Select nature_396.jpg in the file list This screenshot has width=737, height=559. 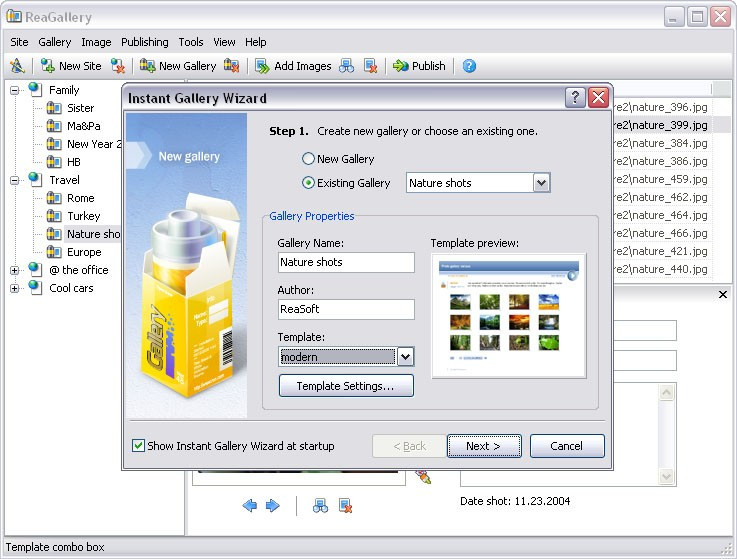(661, 107)
